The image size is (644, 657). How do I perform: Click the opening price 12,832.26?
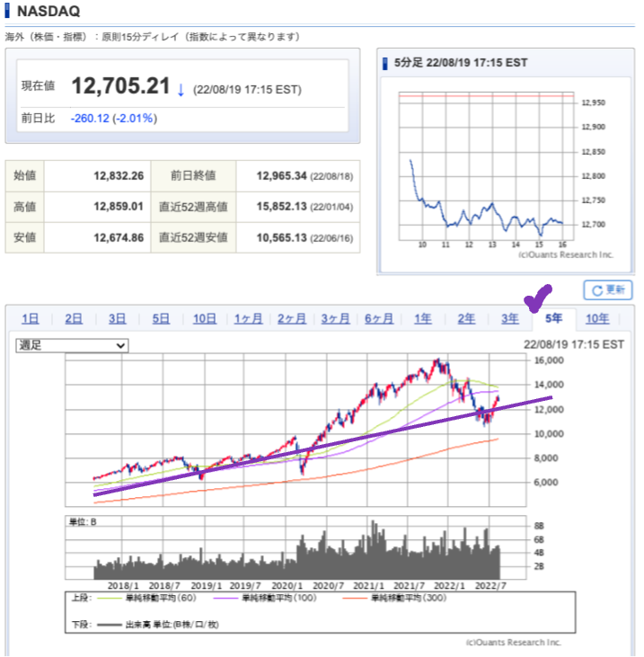click(x=119, y=176)
